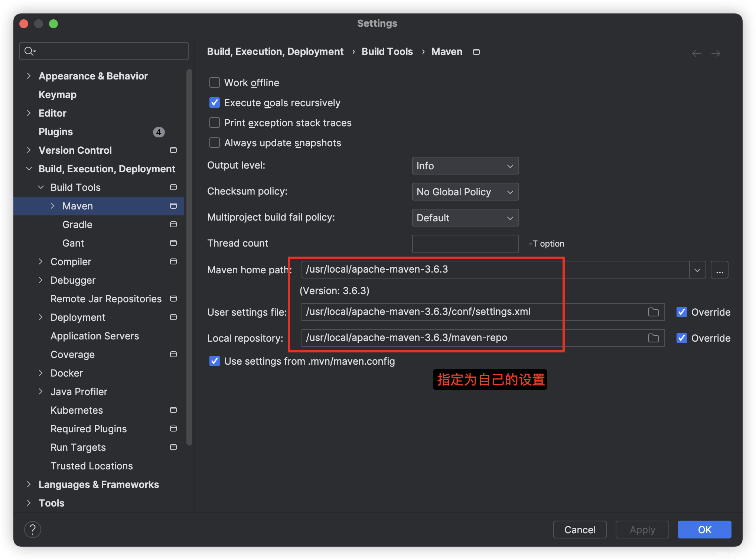The height and width of the screenshot is (560, 756).
Task: Open the Plugins settings page
Action: (x=56, y=132)
